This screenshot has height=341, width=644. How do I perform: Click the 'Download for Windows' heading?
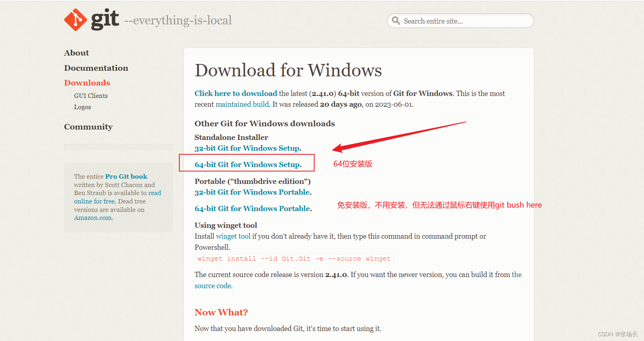pyautogui.click(x=288, y=70)
